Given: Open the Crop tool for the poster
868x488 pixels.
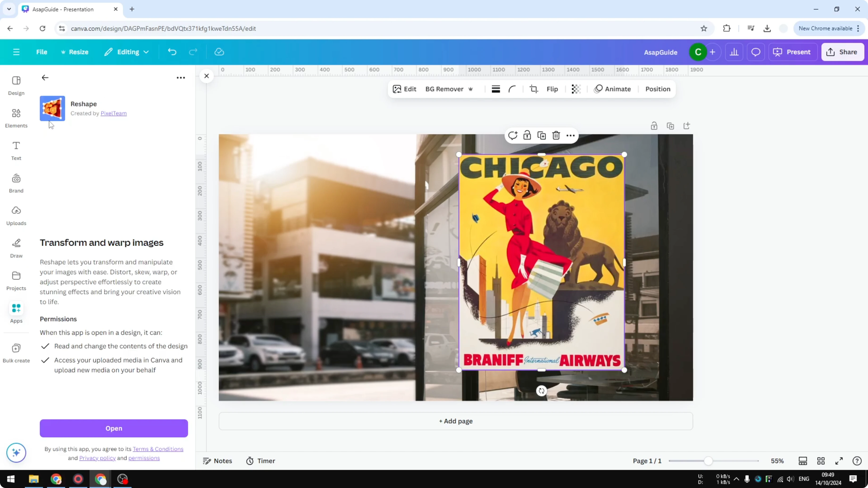Looking at the screenshot, I should coord(534,89).
